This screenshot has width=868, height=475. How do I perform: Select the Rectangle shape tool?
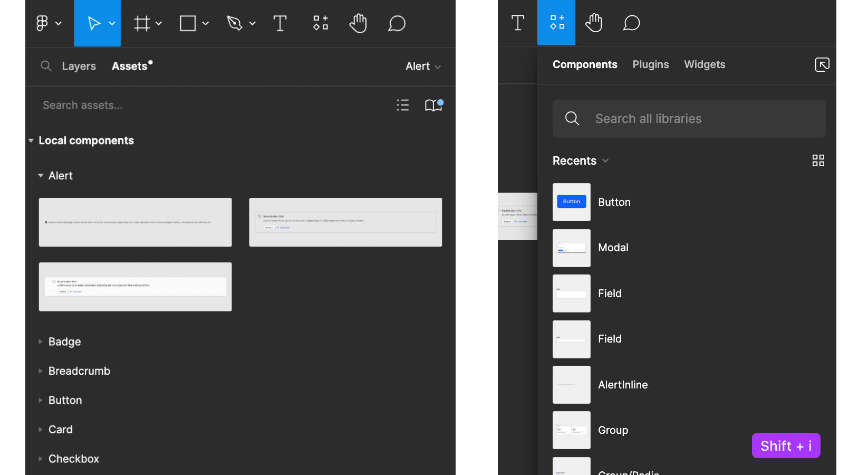[188, 23]
